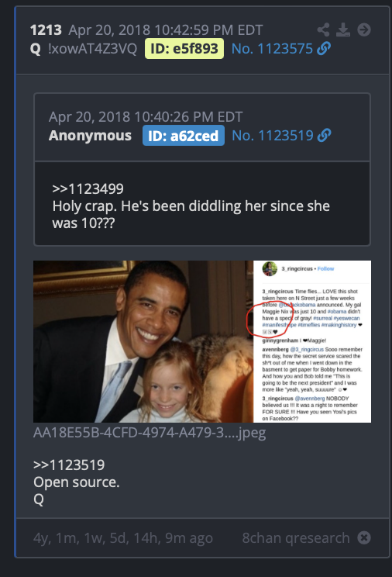Click chain link icon beside No. 1123519
392x577 pixels.
[324, 136]
